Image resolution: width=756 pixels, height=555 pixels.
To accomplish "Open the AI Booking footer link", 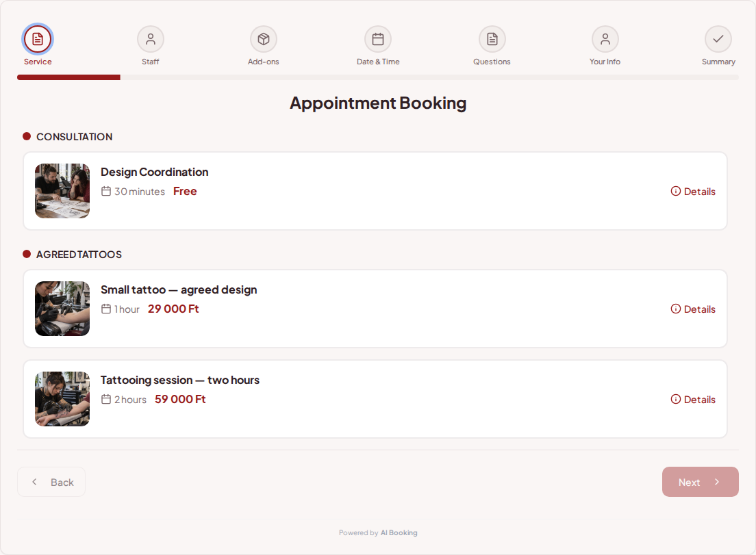I will [399, 533].
